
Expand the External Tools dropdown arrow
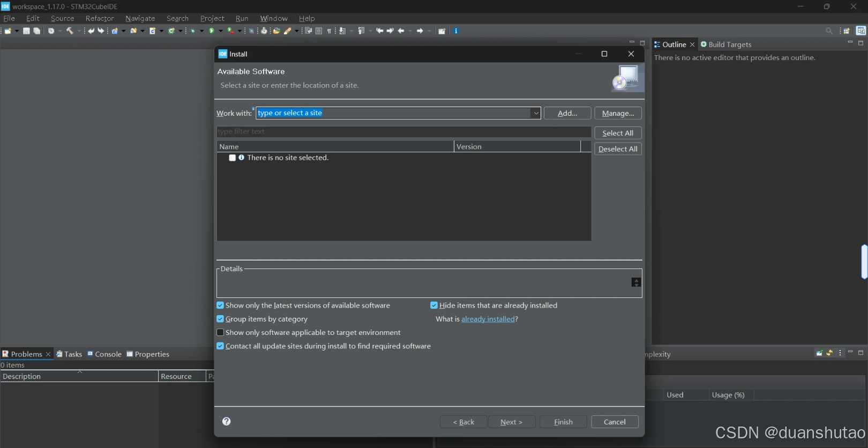[x=240, y=31]
